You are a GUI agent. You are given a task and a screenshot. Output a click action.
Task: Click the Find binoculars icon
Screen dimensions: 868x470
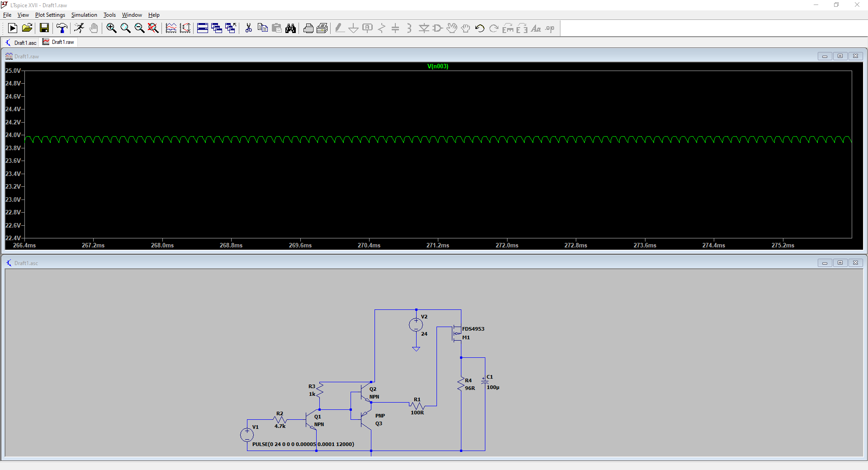coord(290,28)
